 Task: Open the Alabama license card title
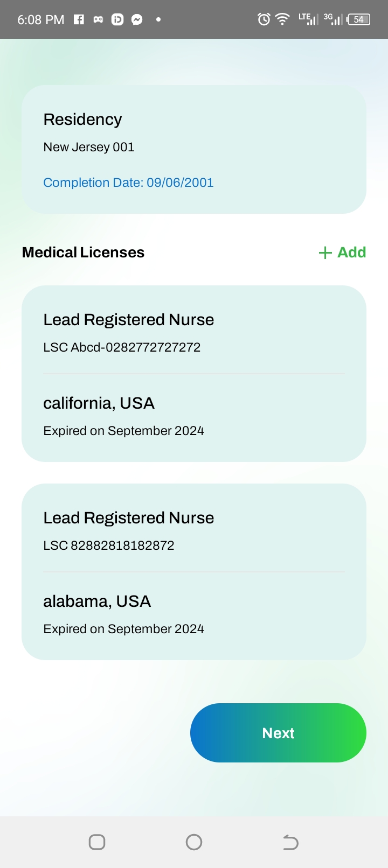128,518
